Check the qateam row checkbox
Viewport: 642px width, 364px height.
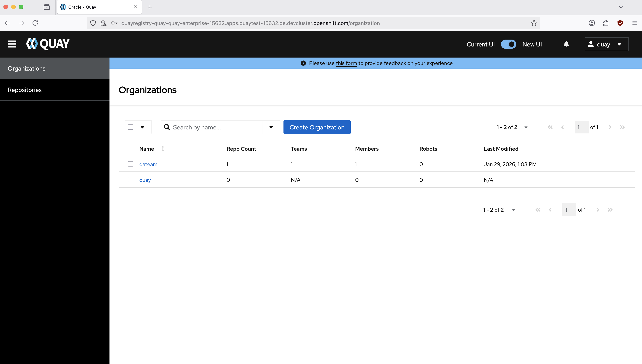coord(130,164)
